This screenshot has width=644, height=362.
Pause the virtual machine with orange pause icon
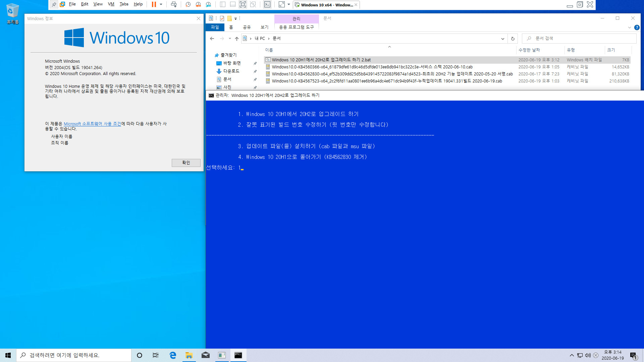click(x=154, y=4)
